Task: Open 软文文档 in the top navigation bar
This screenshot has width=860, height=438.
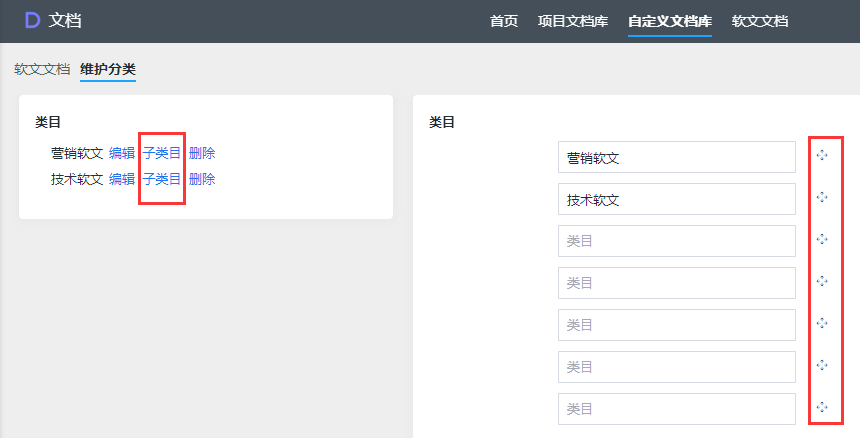Action: pyautogui.click(x=760, y=21)
